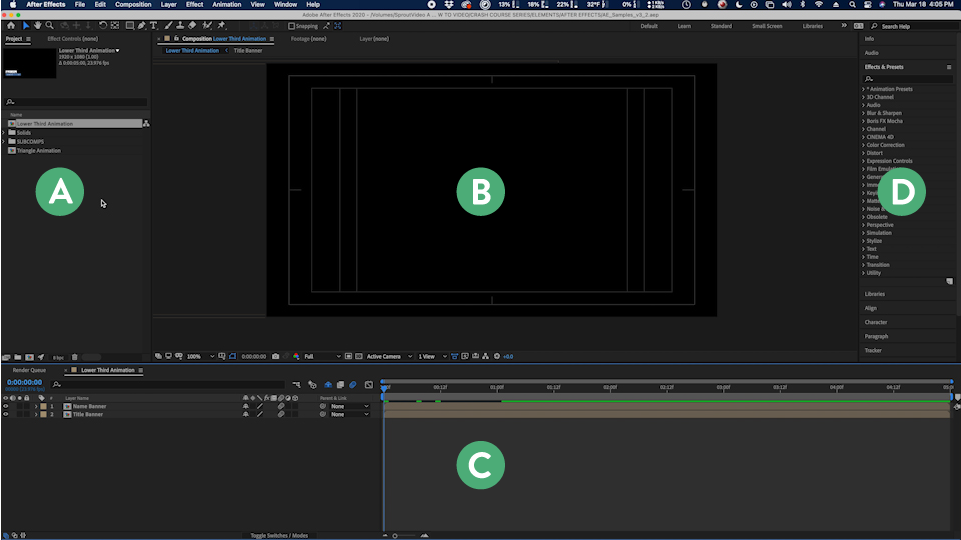Select the Zoom magnifier tool
Screen dimensions: 961x540
pos(49,25)
